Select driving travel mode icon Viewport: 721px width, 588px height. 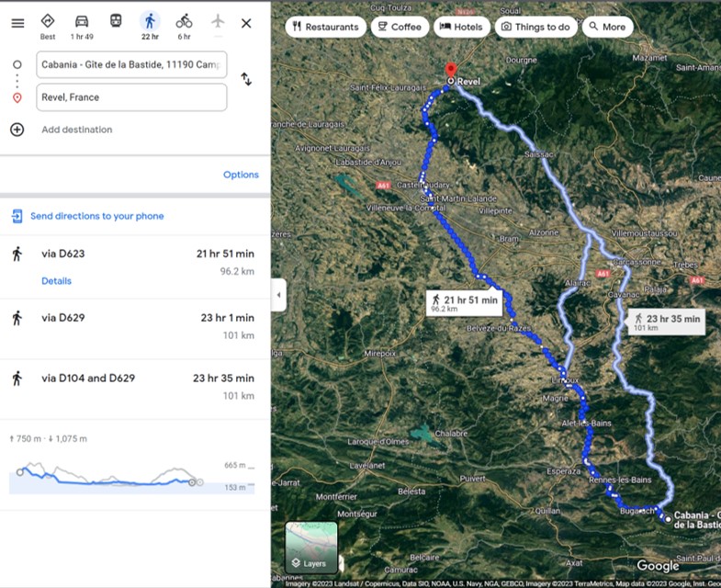click(x=82, y=22)
